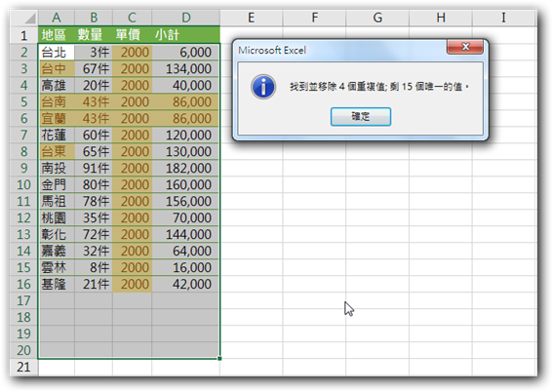Select the cell containing 南投
The height and width of the screenshot is (392, 553).
coord(57,168)
